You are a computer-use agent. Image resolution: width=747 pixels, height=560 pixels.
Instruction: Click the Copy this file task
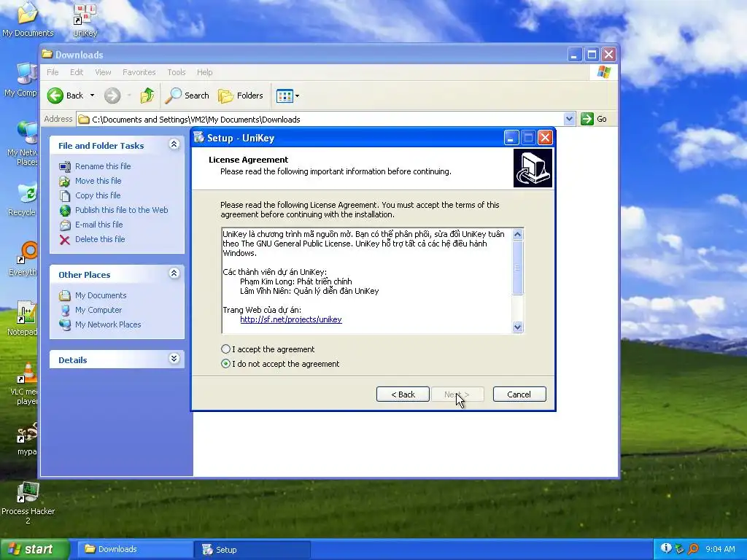[98, 195]
